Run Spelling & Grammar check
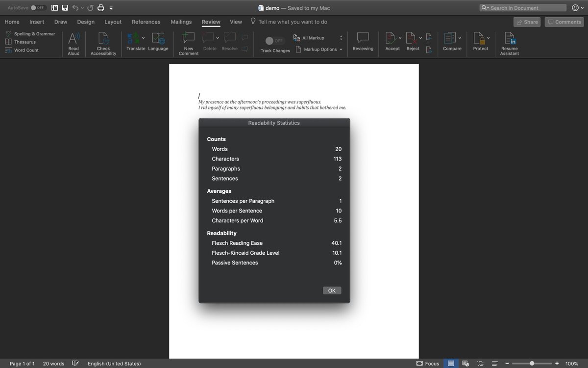The image size is (588, 368). (x=30, y=34)
